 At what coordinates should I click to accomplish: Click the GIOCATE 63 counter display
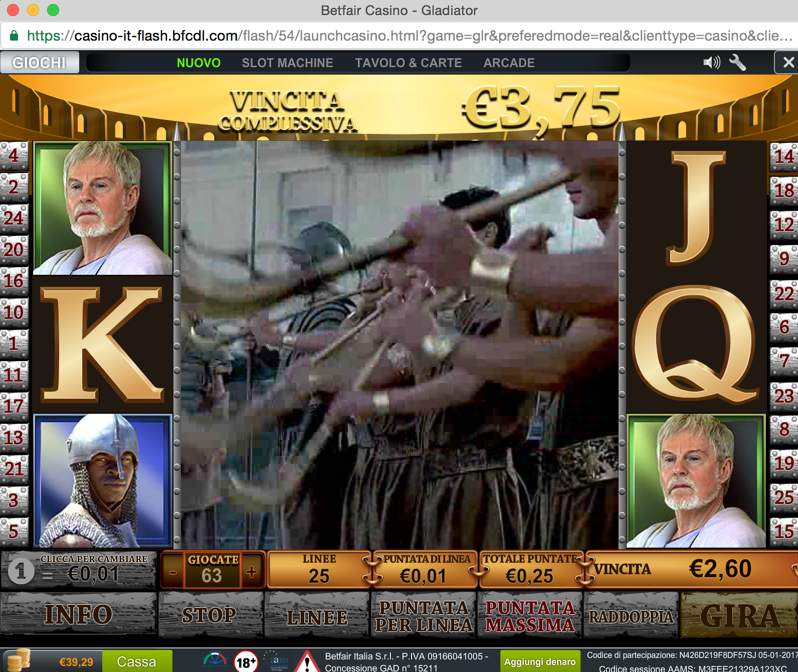click(x=213, y=570)
